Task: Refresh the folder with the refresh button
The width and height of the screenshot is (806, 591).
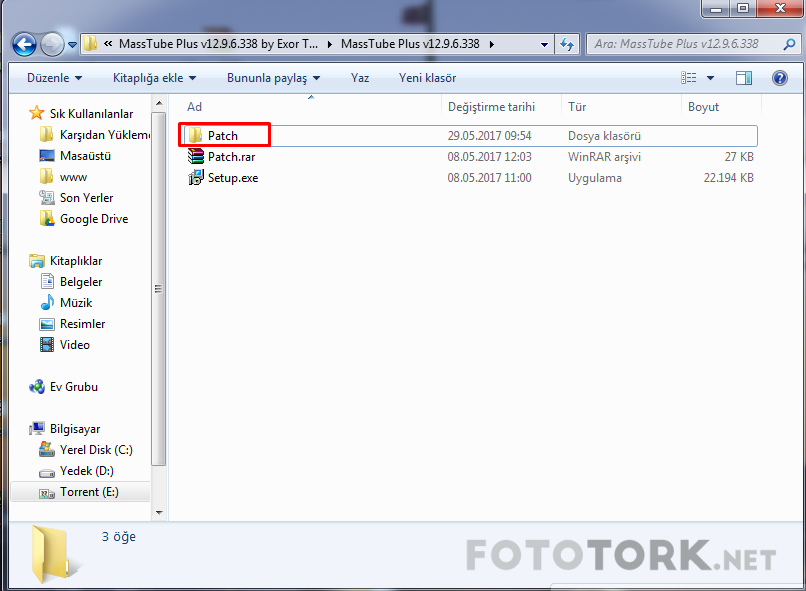Action: tap(567, 44)
